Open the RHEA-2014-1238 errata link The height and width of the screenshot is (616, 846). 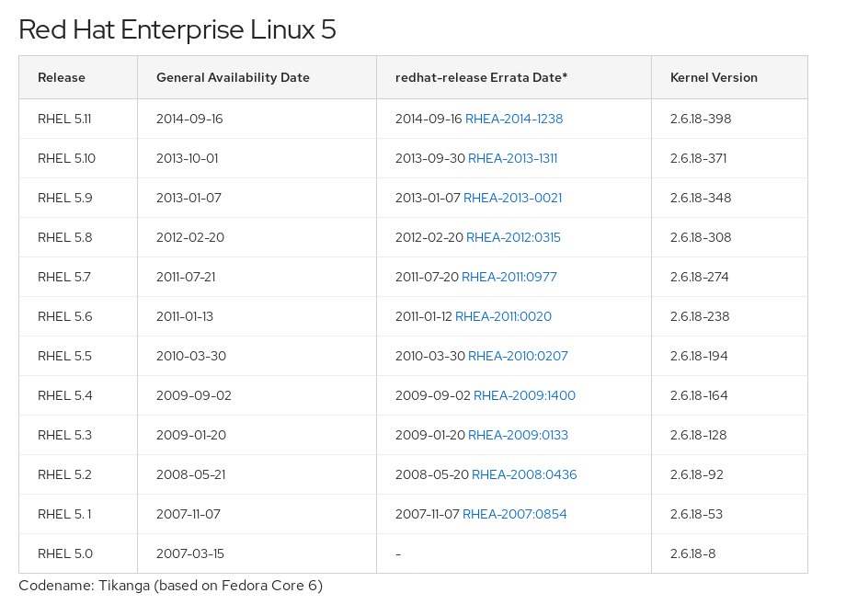(x=514, y=119)
